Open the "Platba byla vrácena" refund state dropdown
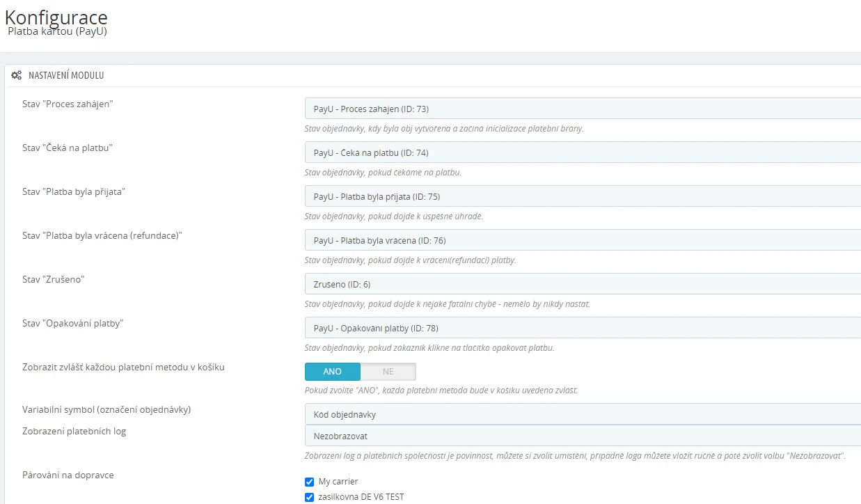The image size is (861, 504). 582,240
